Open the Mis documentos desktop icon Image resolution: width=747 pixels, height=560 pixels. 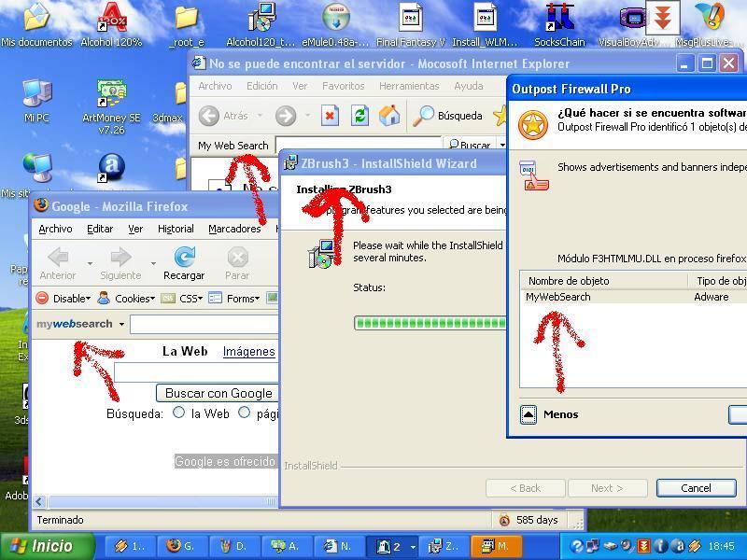(36, 24)
